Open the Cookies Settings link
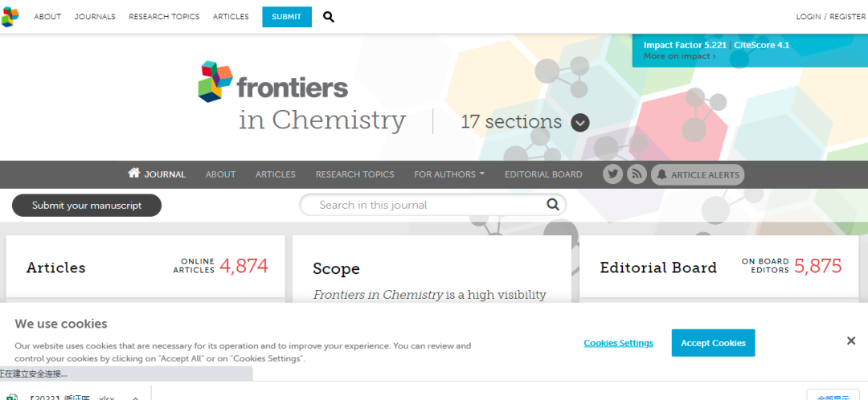Image resolution: width=868 pixels, height=400 pixels. click(x=618, y=343)
